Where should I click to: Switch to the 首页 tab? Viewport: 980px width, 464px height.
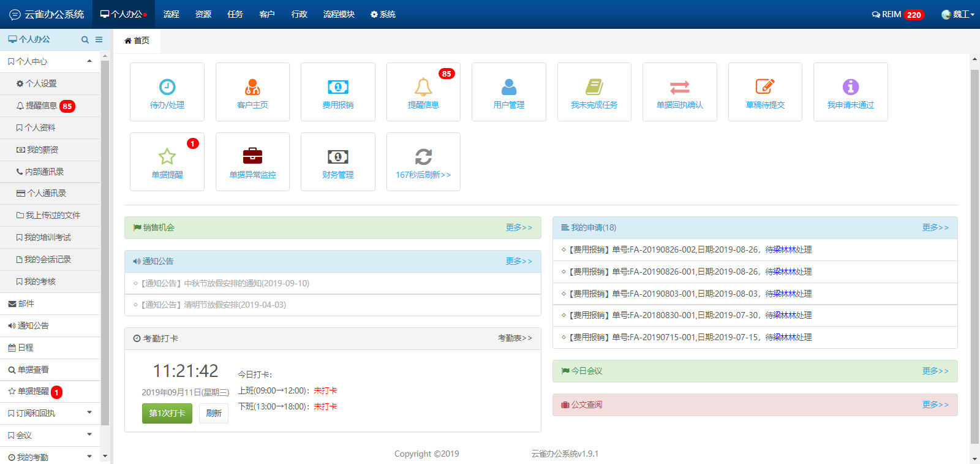137,40
